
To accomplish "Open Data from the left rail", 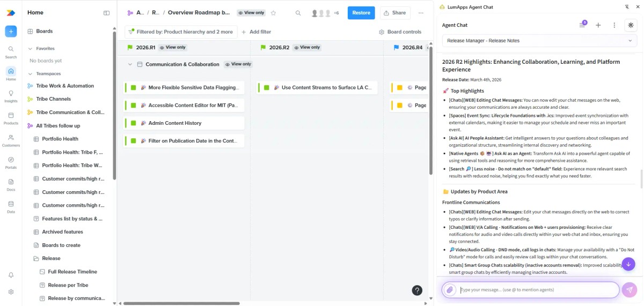I will [x=11, y=207].
